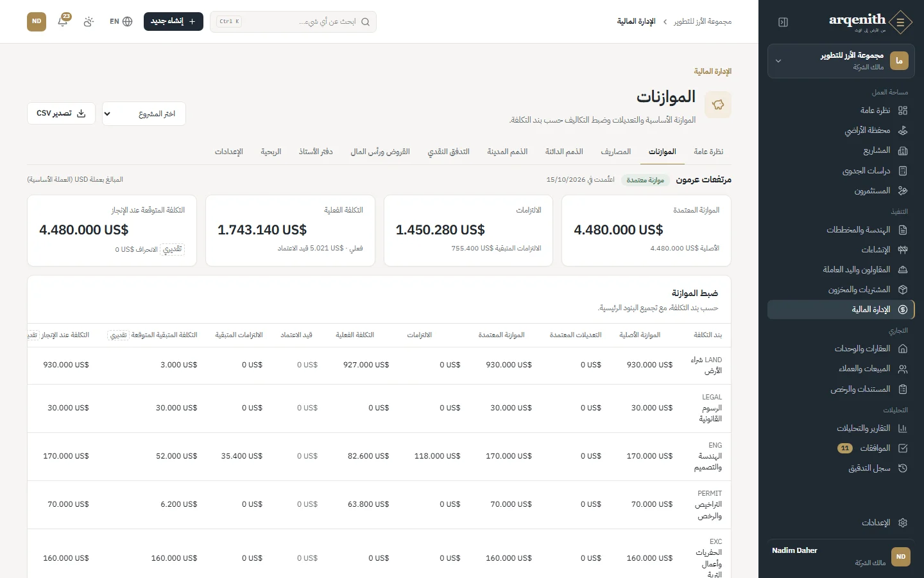Open the notifications bell
Screen dimensions: 924x578
(63, 21)
